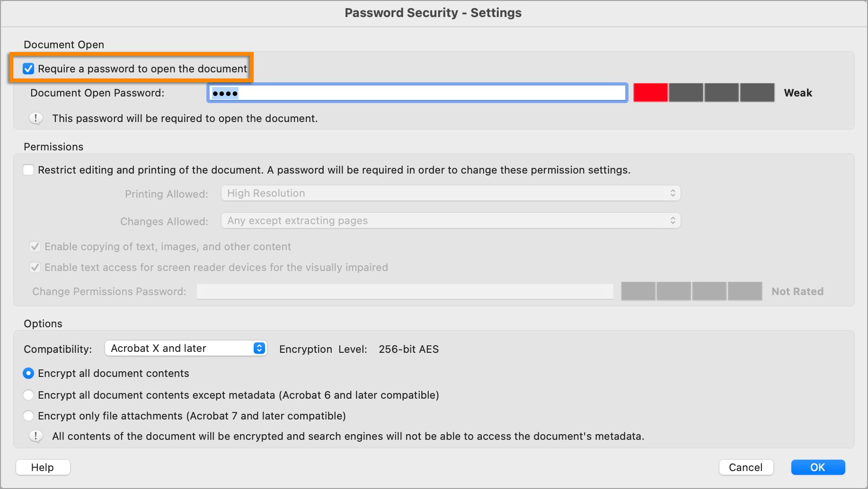
Task: Click the Cancel button
Action: coord(746,467)
